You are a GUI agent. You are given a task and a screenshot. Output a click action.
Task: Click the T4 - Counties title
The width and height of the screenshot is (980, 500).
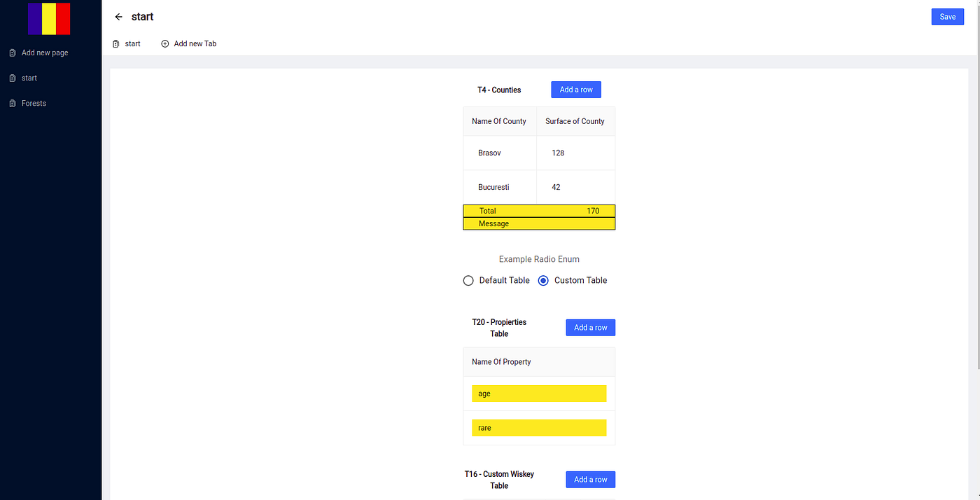(x=499, y=90)
